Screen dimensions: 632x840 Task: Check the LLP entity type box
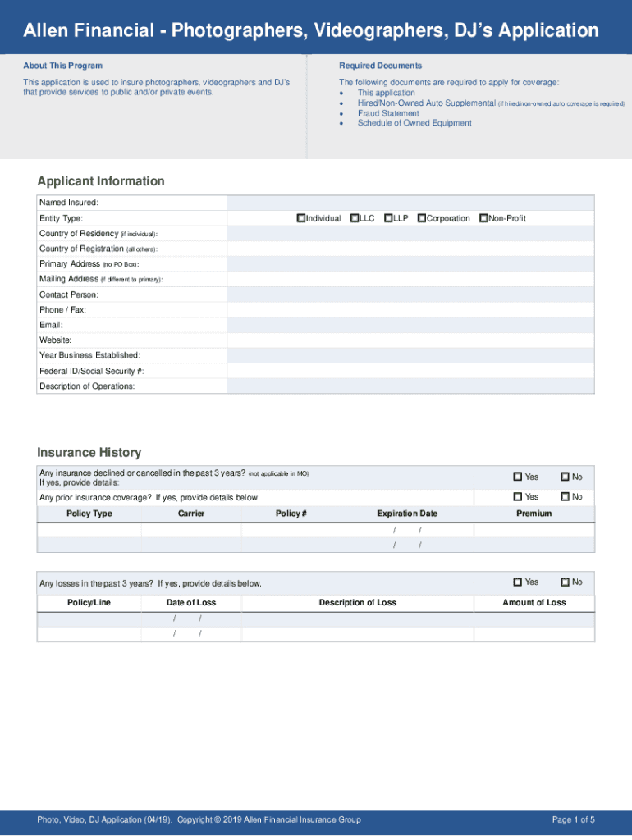point(387,218)
